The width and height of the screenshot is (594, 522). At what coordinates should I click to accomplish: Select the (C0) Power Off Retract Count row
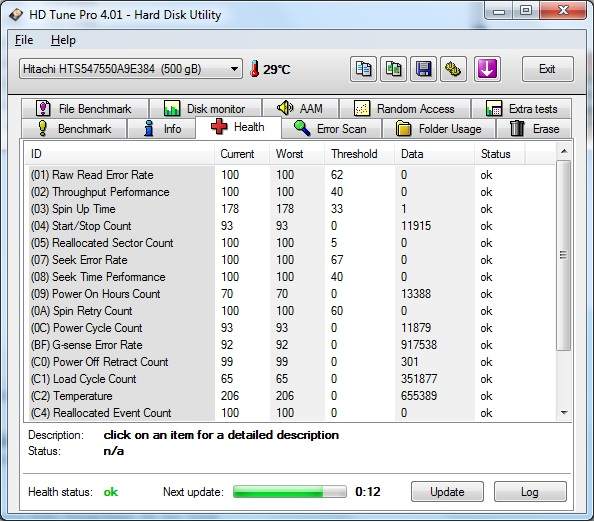click(x=290, y=362)
